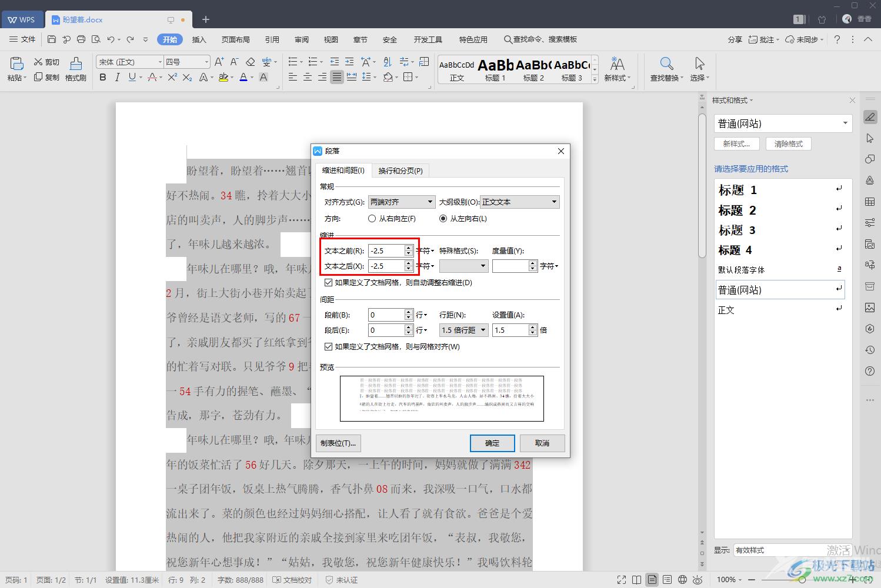Screen dimensions: 881x588
Task: Click the 清除格式 button
Action: [789, 143]
